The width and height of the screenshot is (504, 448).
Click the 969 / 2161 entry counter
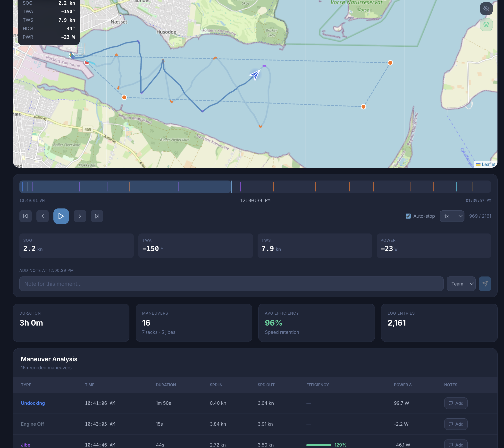[480, 216]
